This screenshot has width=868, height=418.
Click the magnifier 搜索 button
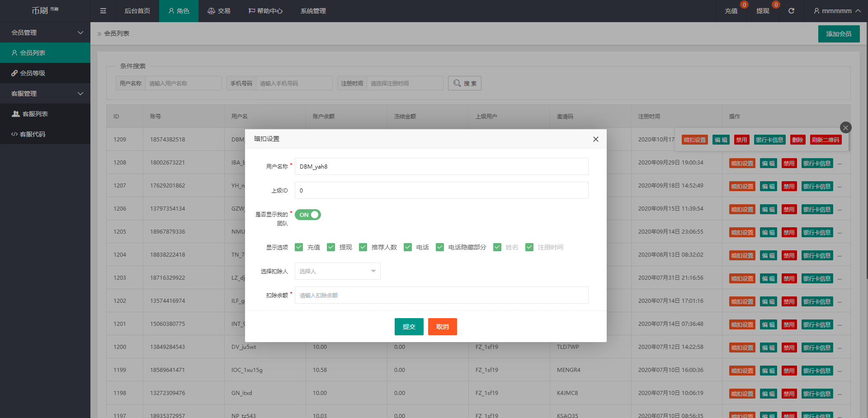464,83
